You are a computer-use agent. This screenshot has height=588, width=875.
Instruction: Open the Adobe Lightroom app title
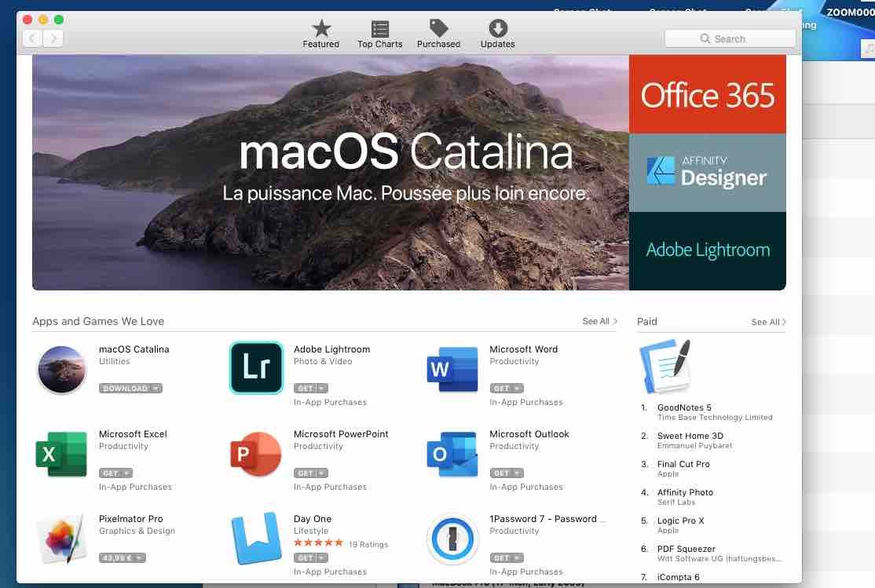coord(332,349)
